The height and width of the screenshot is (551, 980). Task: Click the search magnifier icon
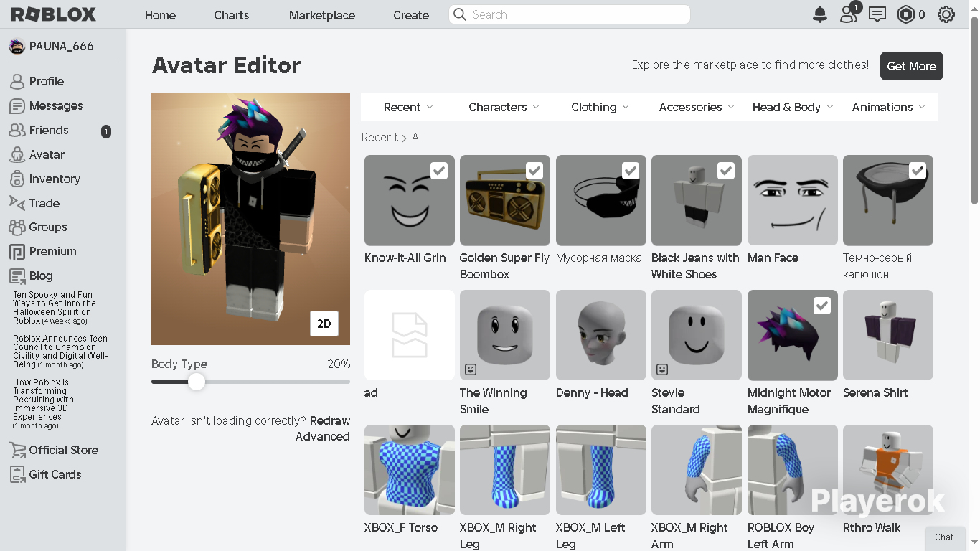[460, 14]
